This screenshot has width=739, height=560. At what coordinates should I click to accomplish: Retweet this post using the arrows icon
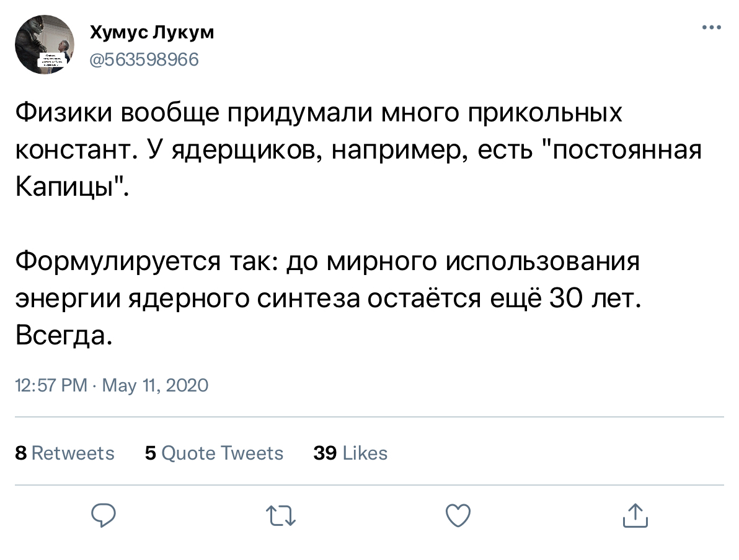pyautogui.click(x=281, y=515)
